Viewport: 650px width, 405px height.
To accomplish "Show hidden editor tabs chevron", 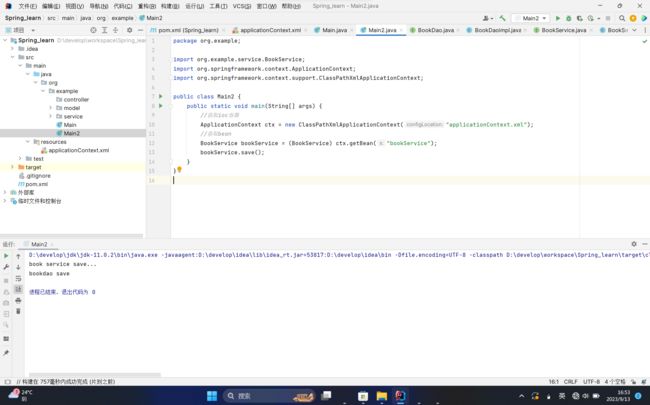I will [634, 30].
